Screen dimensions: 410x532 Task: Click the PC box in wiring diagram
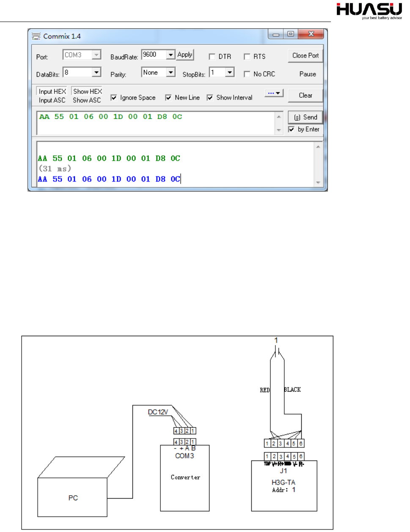pyautogui.click(x=73, y=497)
